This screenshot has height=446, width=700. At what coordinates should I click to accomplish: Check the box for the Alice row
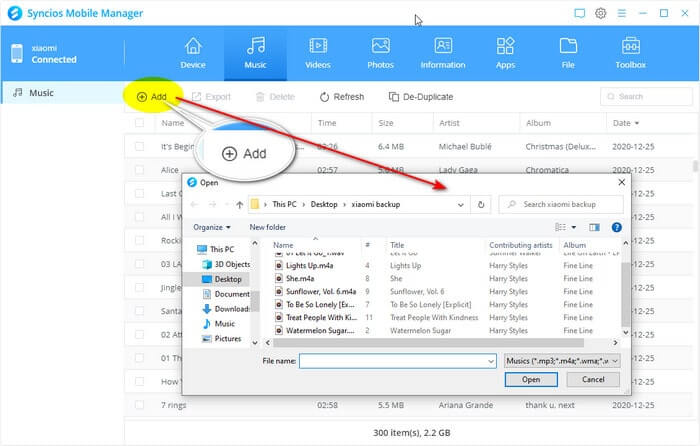(139, 170)
